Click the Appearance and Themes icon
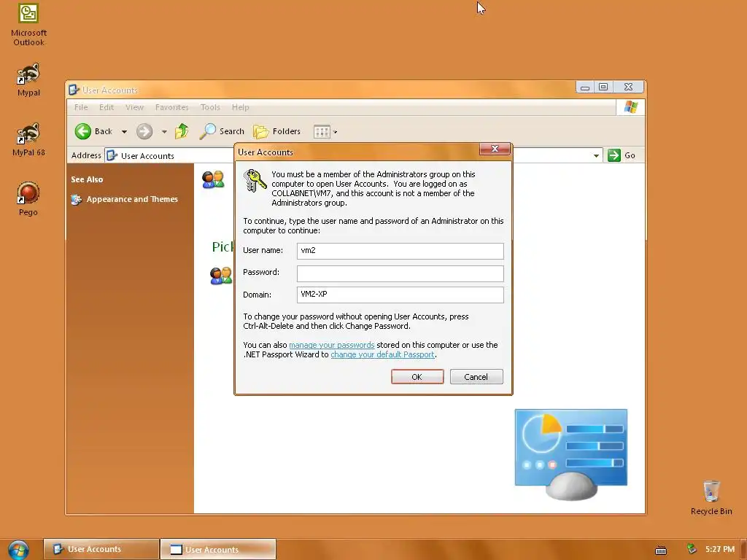This screenshot has height=560, width=747. [x=76, y=200]
